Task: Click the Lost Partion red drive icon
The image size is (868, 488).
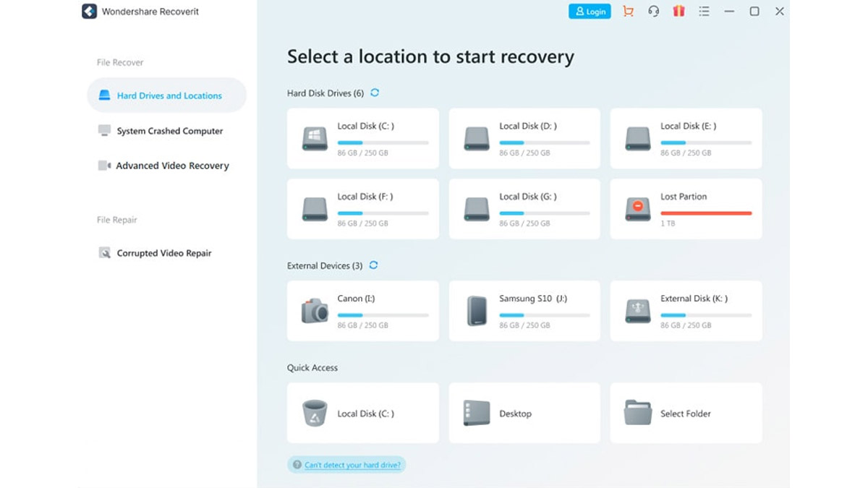Action: tap(638, 209)
